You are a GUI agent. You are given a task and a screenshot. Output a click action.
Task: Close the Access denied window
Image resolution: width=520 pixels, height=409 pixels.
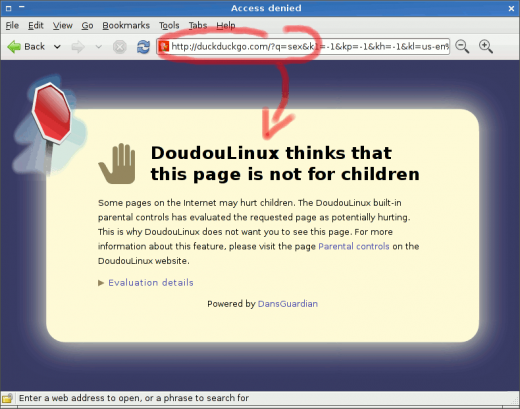tap(511, 8)
